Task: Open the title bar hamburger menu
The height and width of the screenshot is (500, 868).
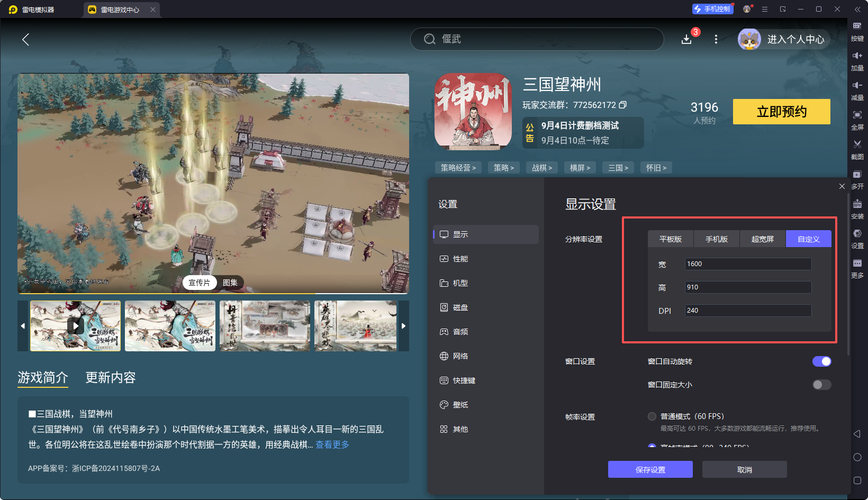Action: coord(765,9)
